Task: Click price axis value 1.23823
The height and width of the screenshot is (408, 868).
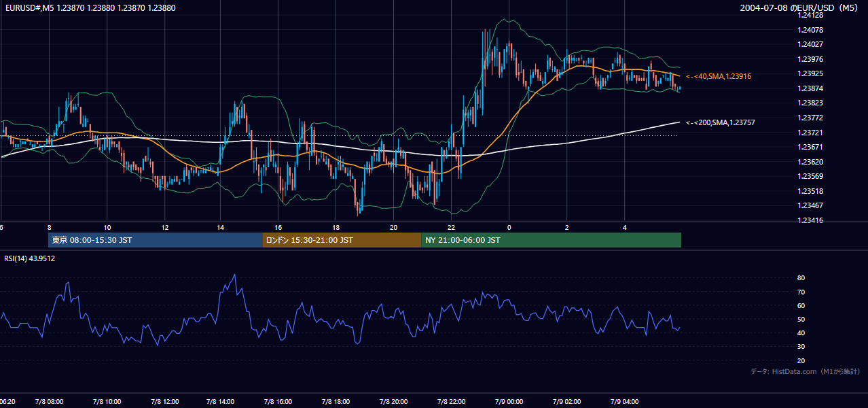Action: pos(810,103)
